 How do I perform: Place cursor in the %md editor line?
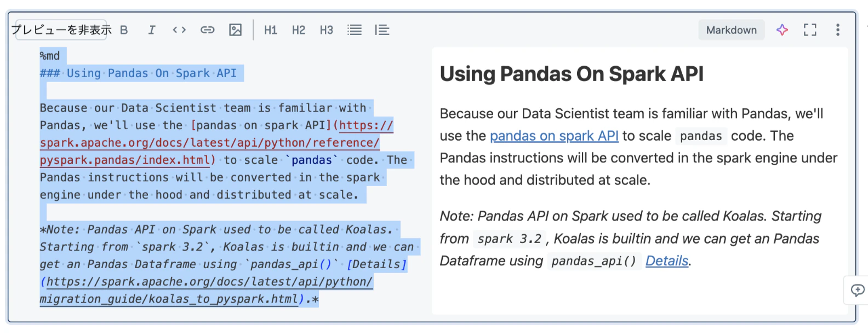coord(50,56)
